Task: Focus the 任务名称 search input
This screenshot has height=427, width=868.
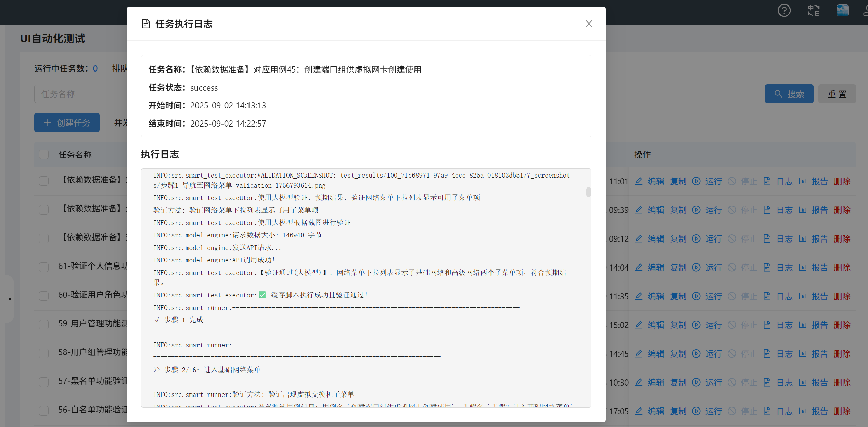Action: pos(80,94)
